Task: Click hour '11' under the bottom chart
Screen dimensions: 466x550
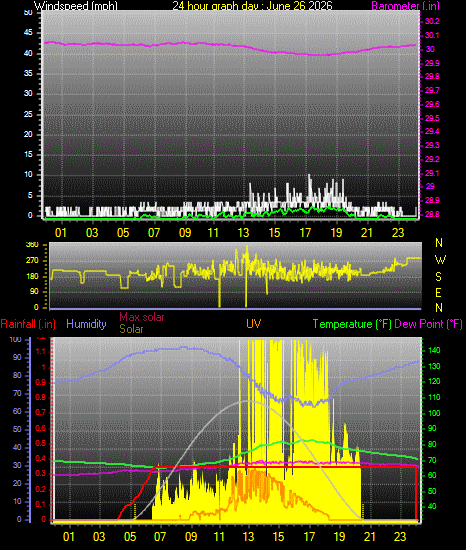Action: pyautogui.click(x=219, y=537)
